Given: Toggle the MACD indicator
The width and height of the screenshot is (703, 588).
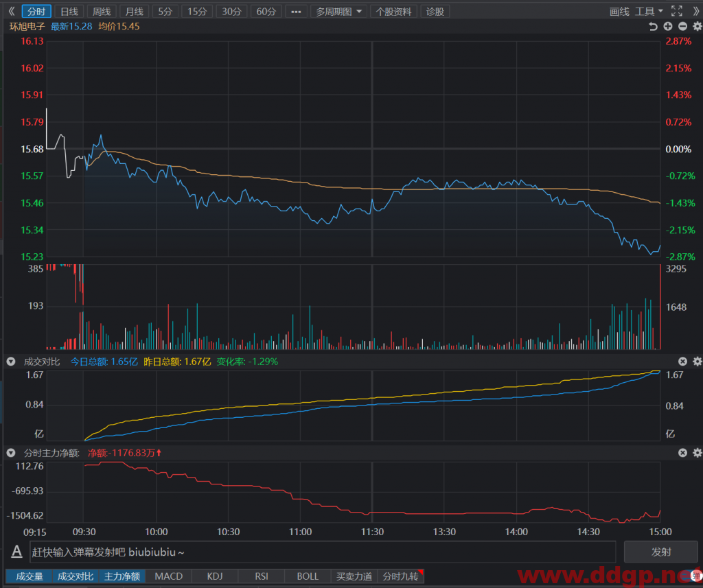Looking at the screenshot, I should click(x=169, y=576).
